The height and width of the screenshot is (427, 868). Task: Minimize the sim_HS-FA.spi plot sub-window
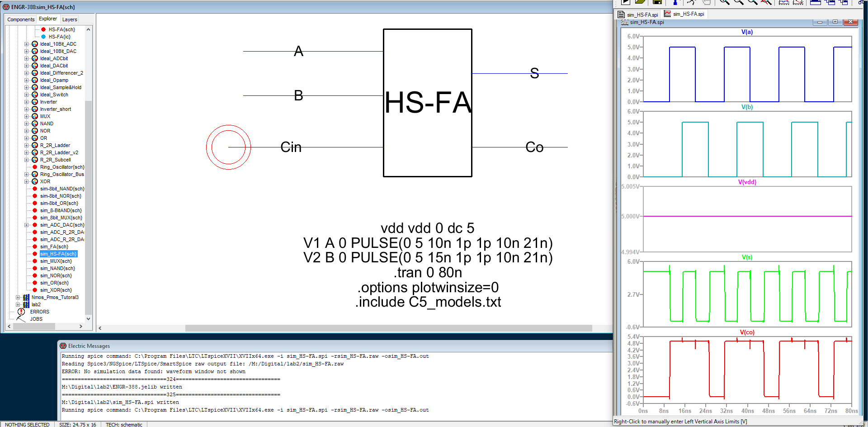click(820, 22)
